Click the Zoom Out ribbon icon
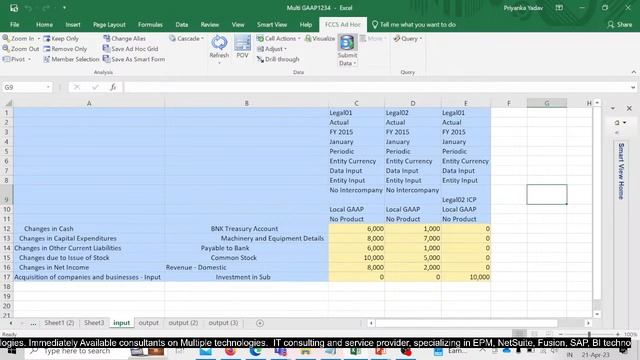 (6, 49)
